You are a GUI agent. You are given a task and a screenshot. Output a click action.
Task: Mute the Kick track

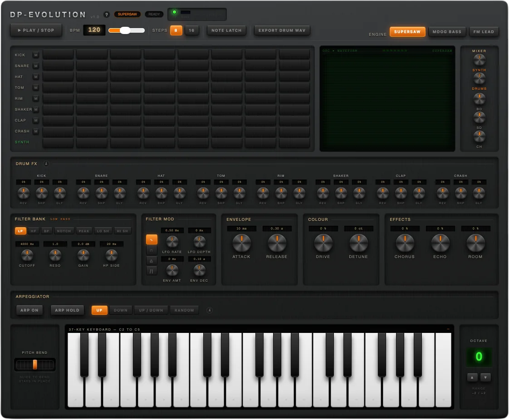coord(36,55)
